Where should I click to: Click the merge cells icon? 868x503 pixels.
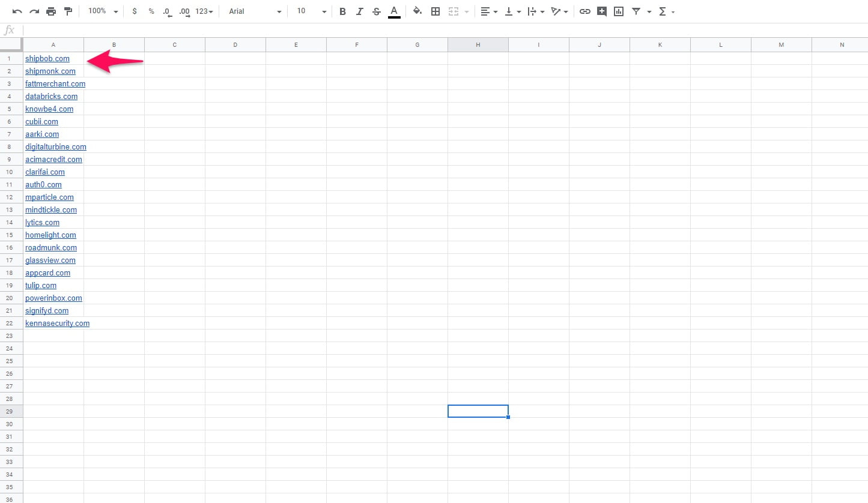(454, 11)
